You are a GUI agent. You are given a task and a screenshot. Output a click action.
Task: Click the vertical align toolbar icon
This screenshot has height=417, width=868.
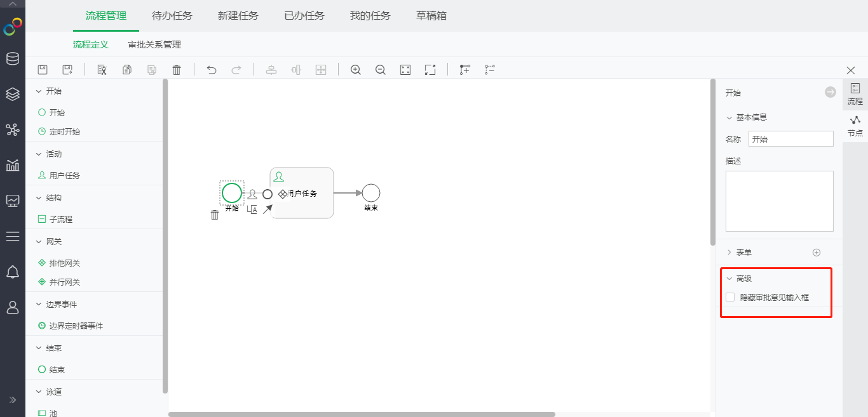(271, 70)
